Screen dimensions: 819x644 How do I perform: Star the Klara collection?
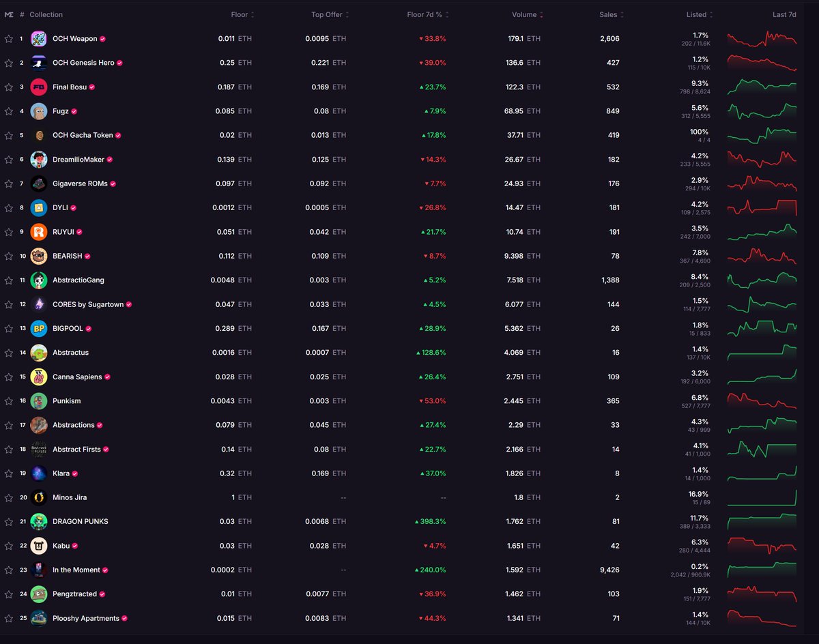pyautogui.click(x=9, y=473)
